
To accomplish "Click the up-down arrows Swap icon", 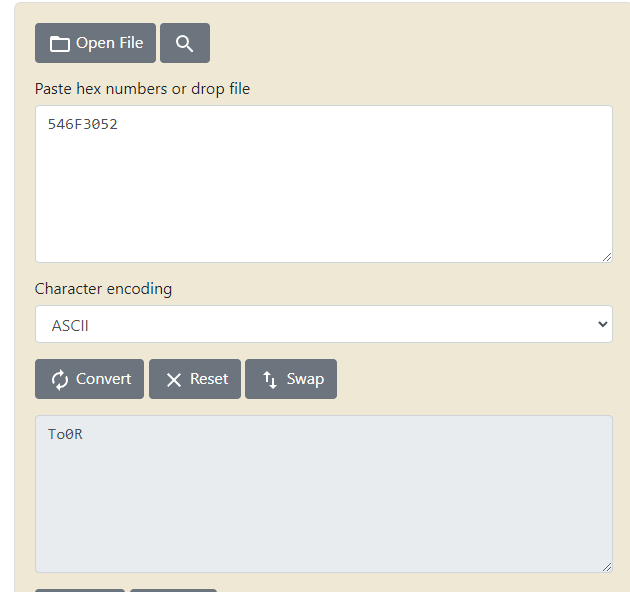I will click(x=270, y=380).
